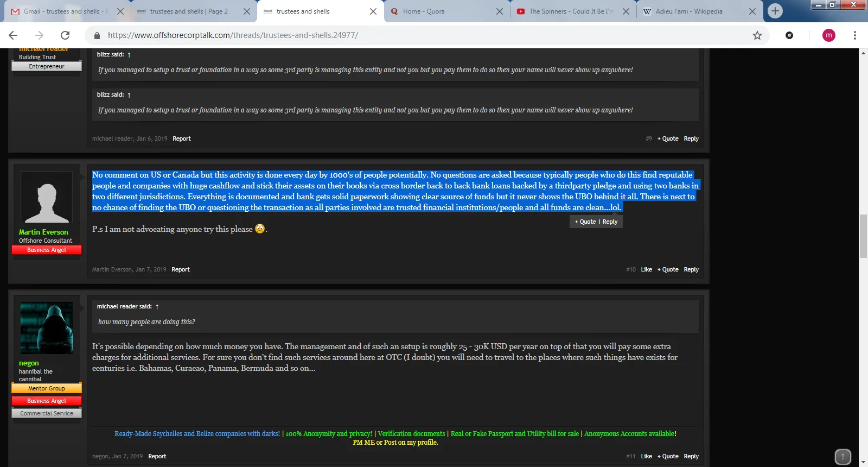This screenshot has height=467, width=868.
Task: Quote post #10 with + Quote
Action: (x=668, y=269)
